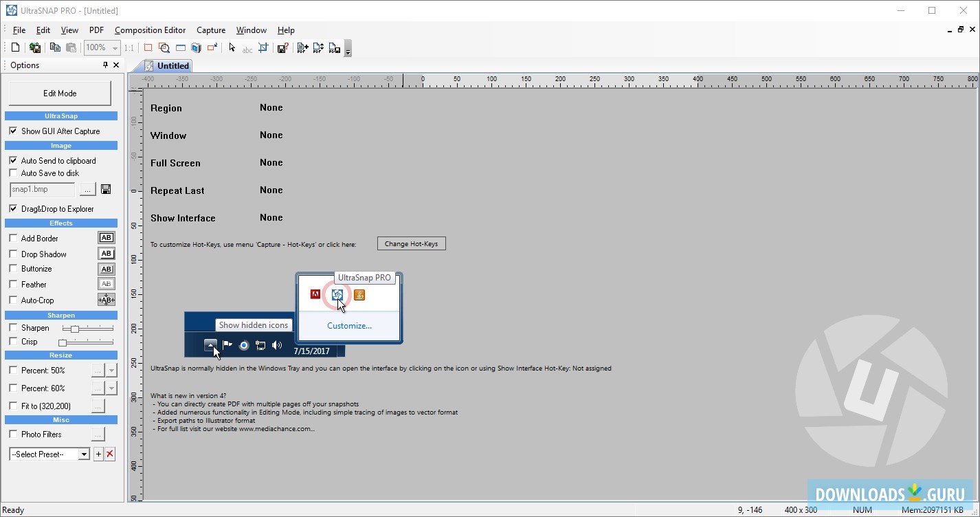Uncheck Show GUI After Capture

(13, 131)
